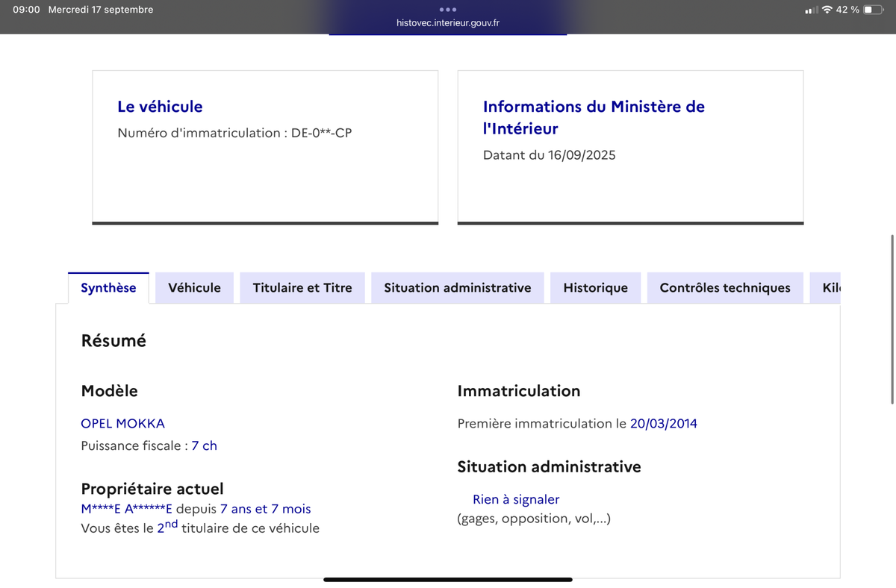Click the Informations du Ministère de l'Intérieur heading
This screenshot has width=896, height=588.
594,117
